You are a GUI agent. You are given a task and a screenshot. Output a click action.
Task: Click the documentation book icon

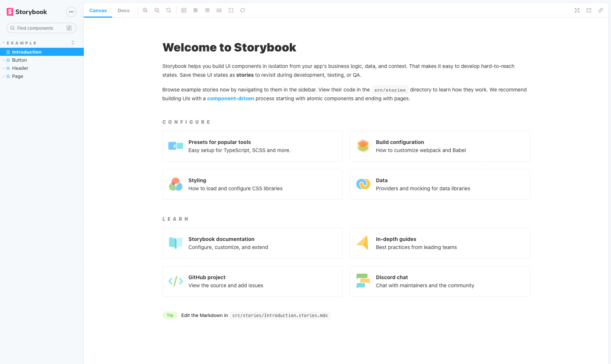176,243
